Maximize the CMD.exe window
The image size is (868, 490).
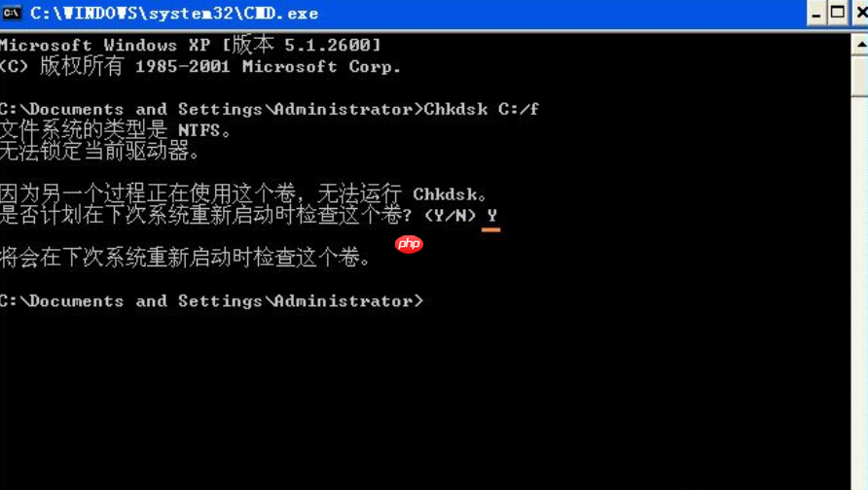pos(838,14)
